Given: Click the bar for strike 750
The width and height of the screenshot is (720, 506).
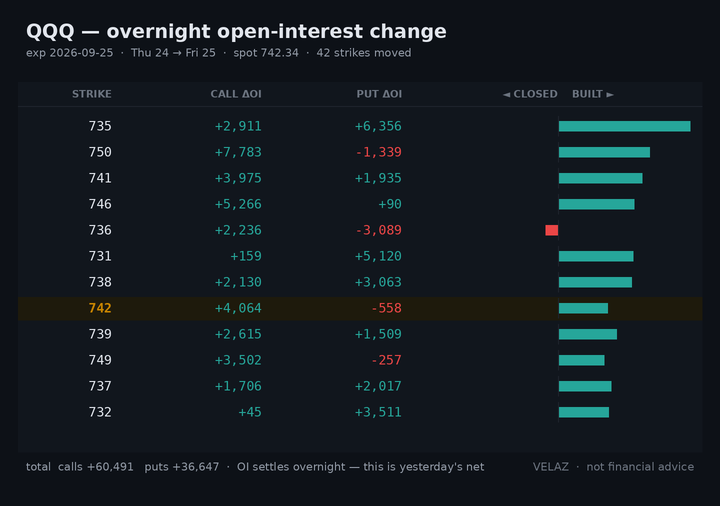Looking at the screenshot, I should coord(604,152).
